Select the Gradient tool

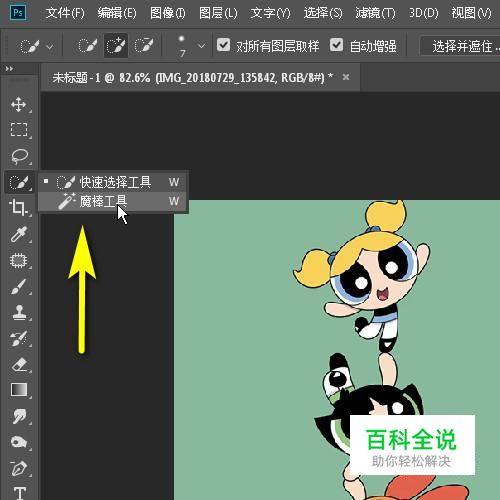tap(19, 390)
